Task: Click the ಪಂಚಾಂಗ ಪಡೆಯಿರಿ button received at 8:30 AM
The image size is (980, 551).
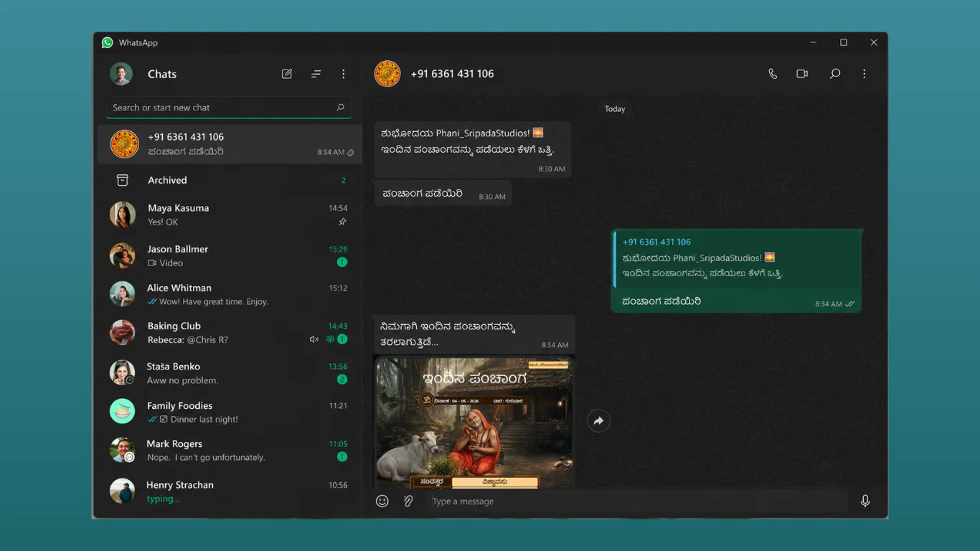Action: [443, 193]
